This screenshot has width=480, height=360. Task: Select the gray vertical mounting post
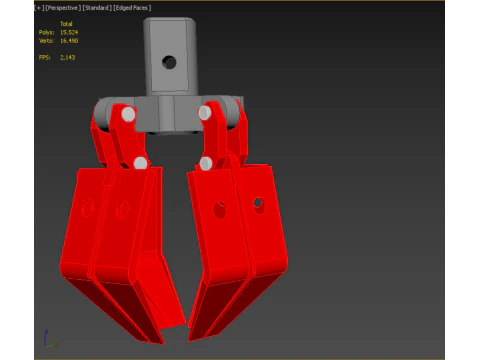pyautogui.click(x=170, y=57)
